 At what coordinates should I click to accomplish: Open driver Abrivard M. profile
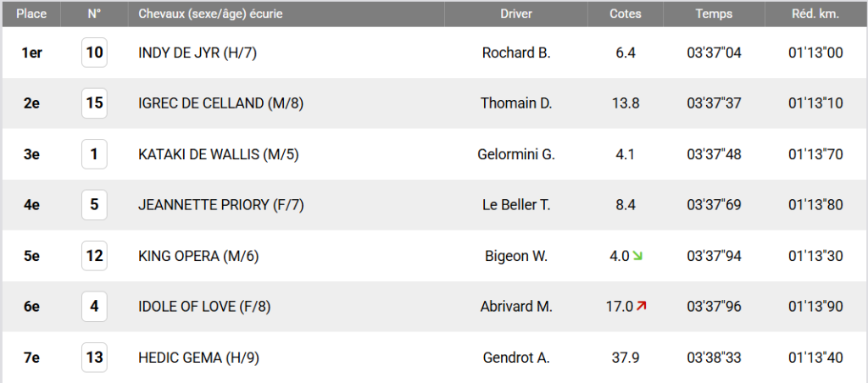(x=516, y=307)
